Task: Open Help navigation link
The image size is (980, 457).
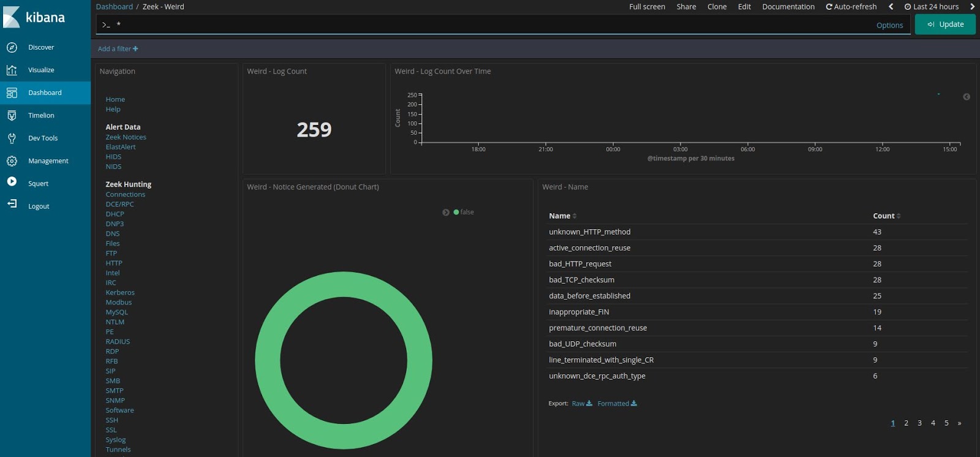Action: [x=113, y=109]
